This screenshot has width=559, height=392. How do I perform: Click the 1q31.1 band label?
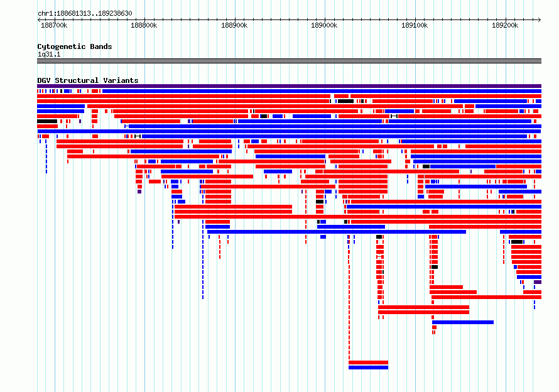pos(49,54)
